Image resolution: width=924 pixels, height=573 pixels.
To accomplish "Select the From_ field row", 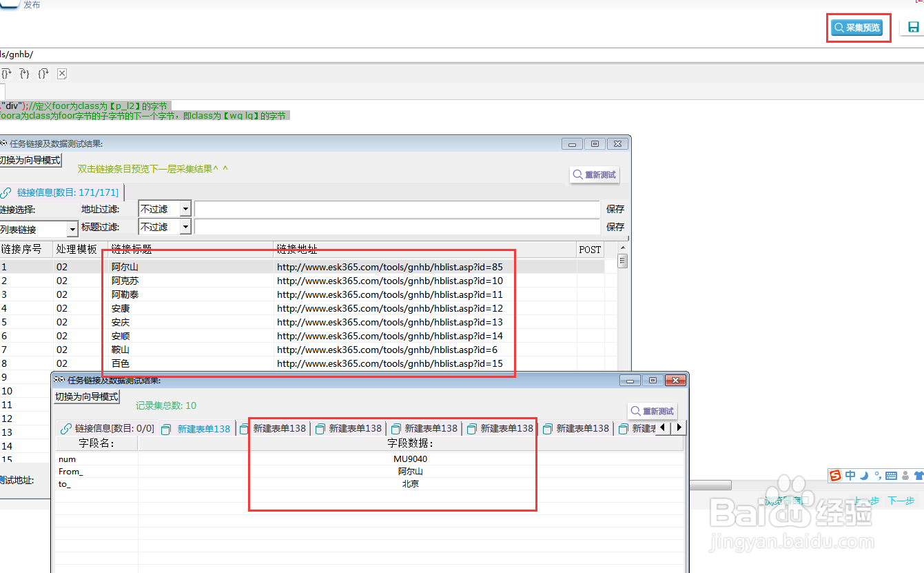I will pos(370,472).
